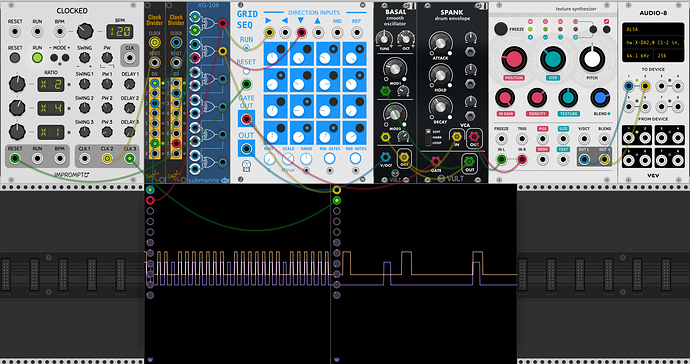The height and width of the screenshot is (364, 690).
Task: Click the white PITCH knob
Action: pos(592,59)
